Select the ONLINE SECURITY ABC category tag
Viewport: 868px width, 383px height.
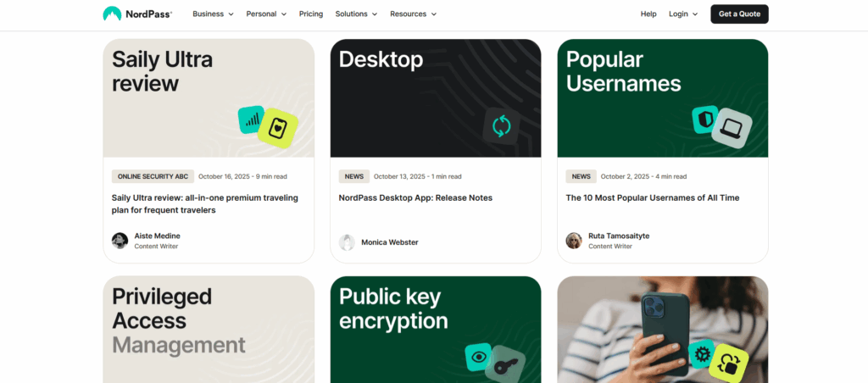pos(153,177)
